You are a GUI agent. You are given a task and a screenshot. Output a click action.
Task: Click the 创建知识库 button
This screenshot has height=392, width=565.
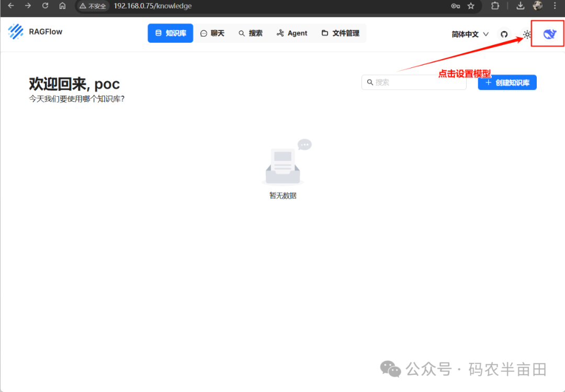507,83
